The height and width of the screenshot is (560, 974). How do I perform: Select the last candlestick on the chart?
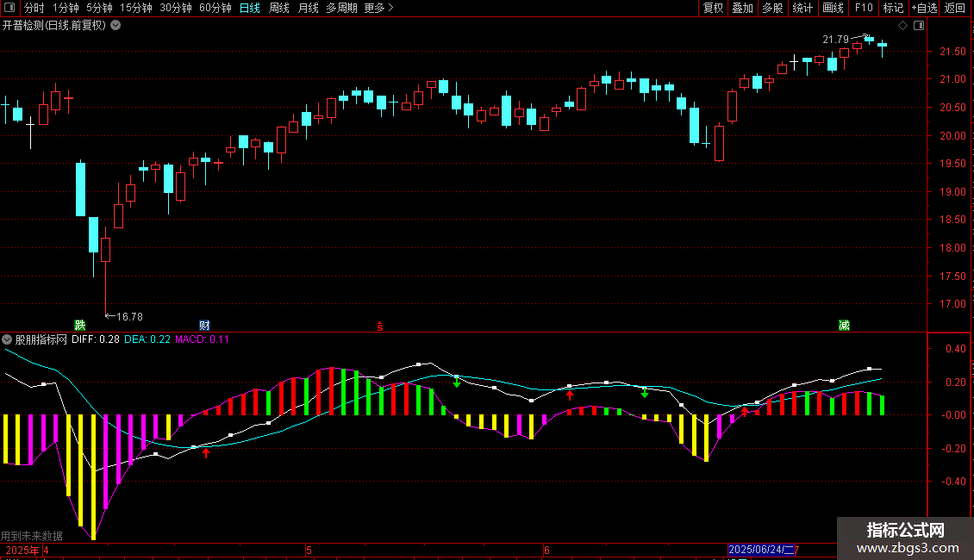882,47
